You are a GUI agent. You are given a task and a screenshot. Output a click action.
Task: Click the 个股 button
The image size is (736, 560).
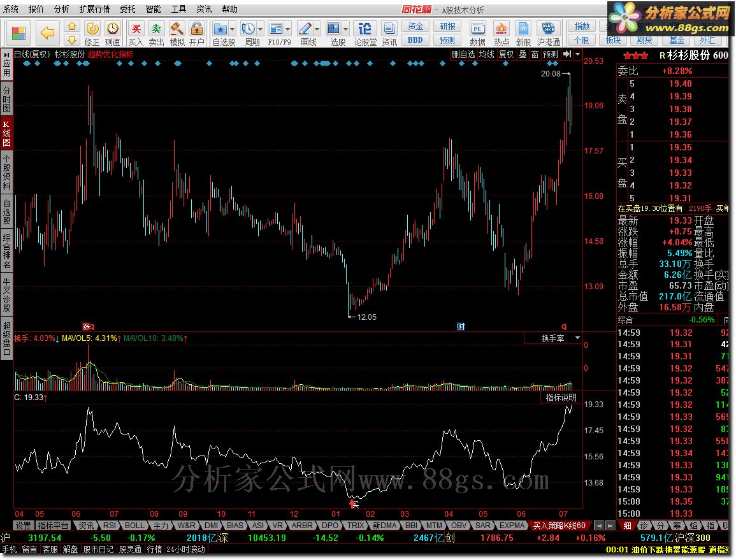(x=582, y=40)
